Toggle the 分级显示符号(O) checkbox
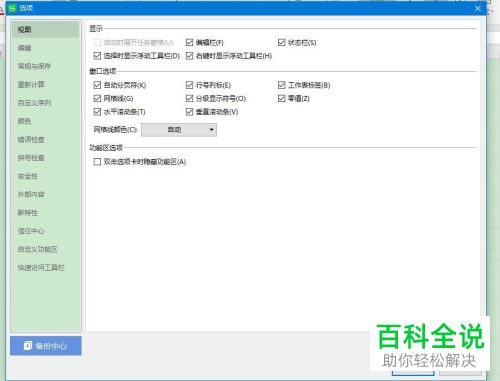Screen dimensions: 500x381 click(x=189, y=98)
